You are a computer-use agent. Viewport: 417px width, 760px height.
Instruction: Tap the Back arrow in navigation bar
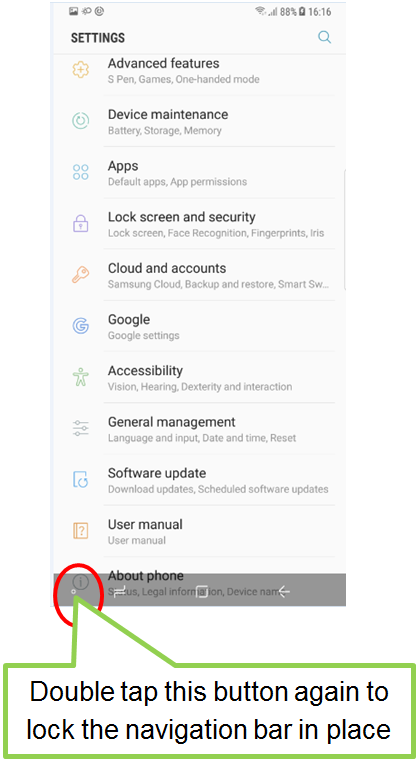(283, 591)
